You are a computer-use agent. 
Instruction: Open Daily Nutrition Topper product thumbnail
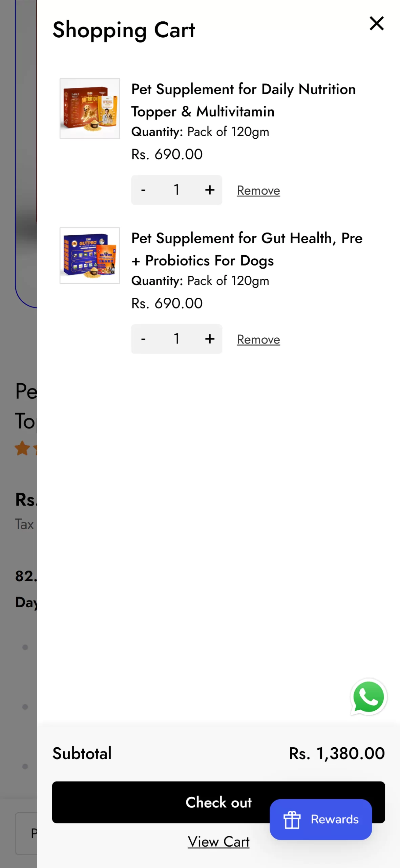(90, 108)
